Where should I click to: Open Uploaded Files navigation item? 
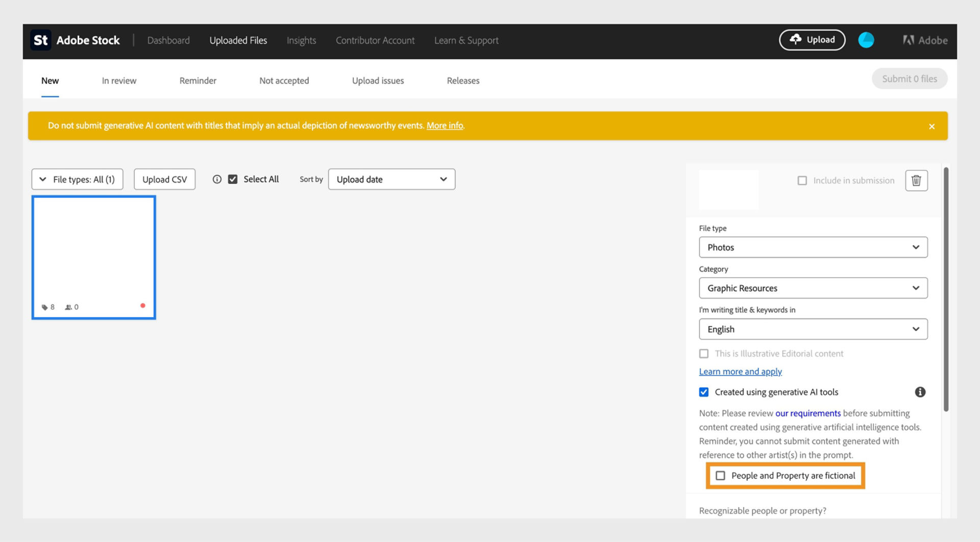[x=238, y=40]
